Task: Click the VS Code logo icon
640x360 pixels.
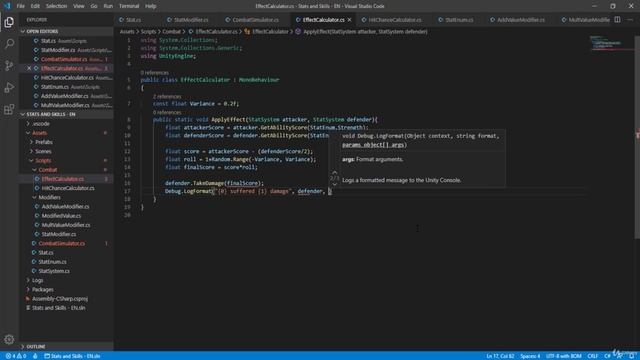Action: [7, 6]
